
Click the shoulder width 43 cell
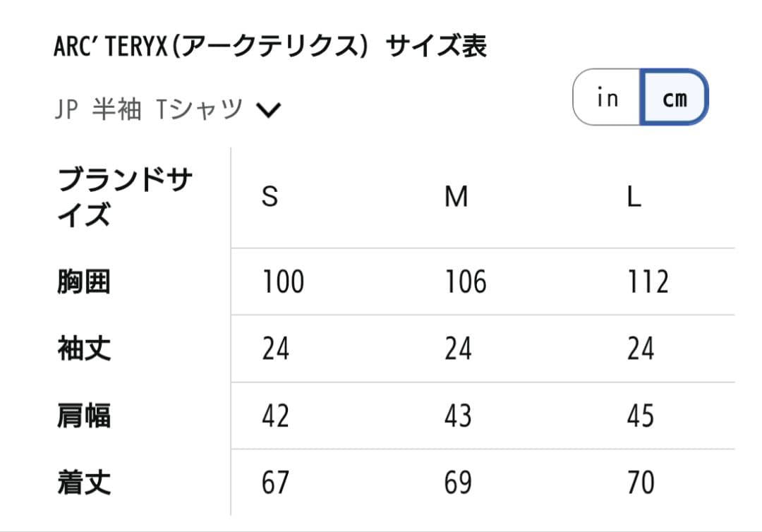pos(457,415)
